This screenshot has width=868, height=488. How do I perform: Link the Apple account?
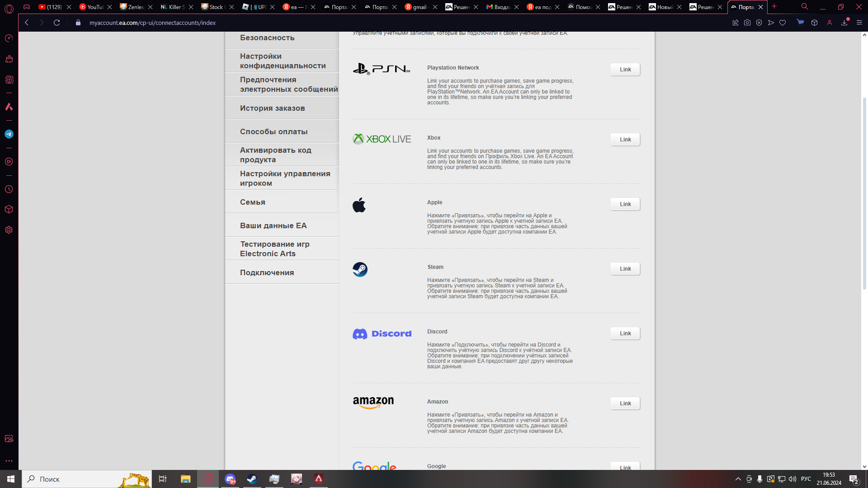[x=625, y=204]
